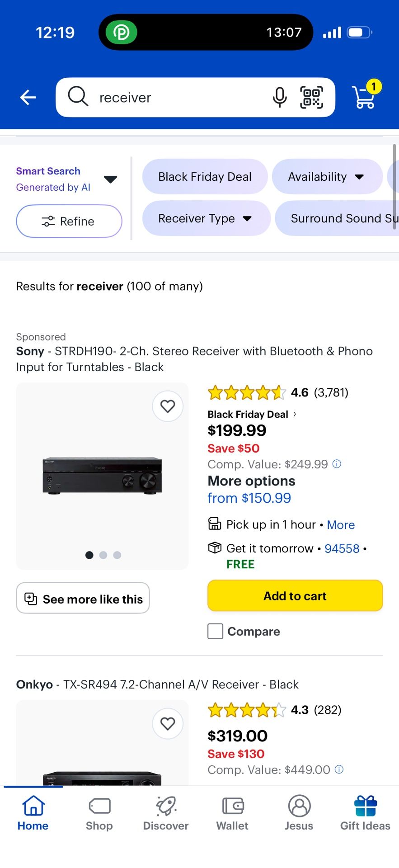
Task: Activate voice search with the microphone icon
Action: tap(279, 97)
